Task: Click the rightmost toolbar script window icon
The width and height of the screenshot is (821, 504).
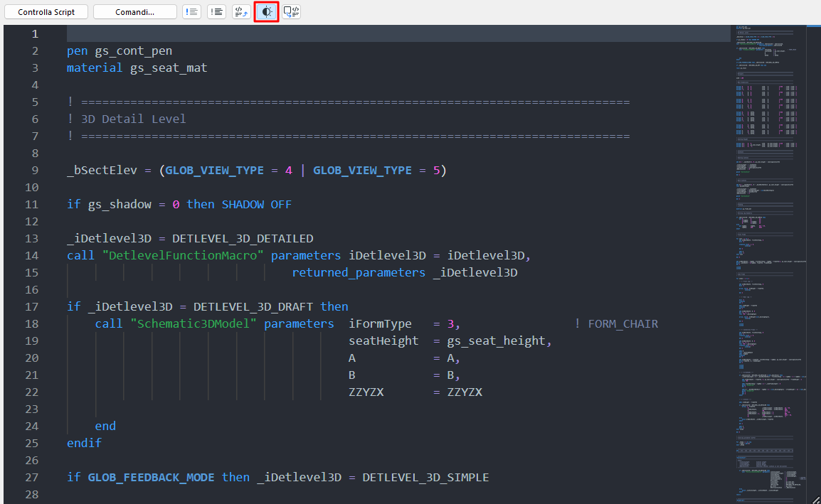Action: [292, 12]
